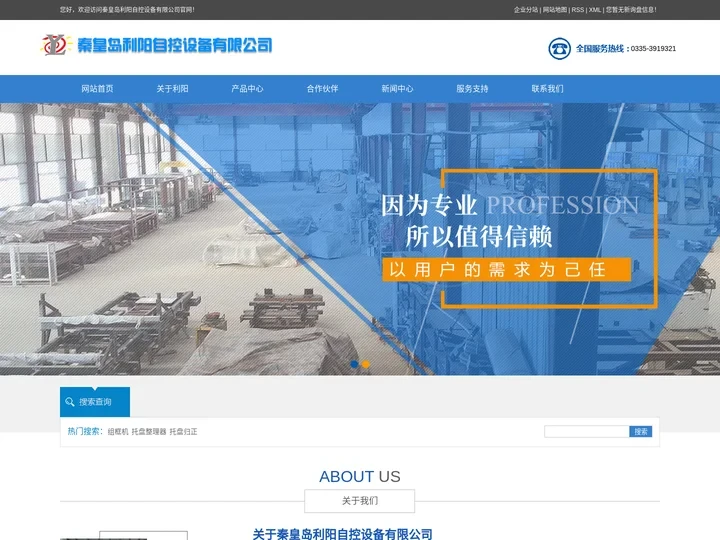
Task: Go to 产品中心 page
Action: coord(248,89)
